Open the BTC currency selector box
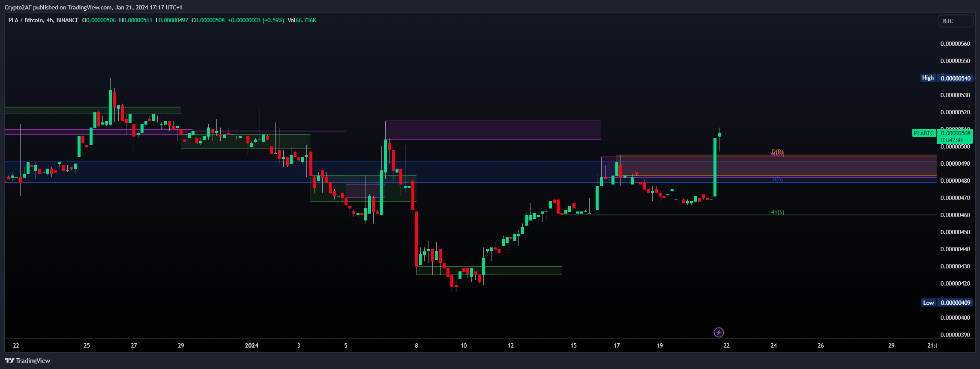980x369 pixels. [956, 21]
